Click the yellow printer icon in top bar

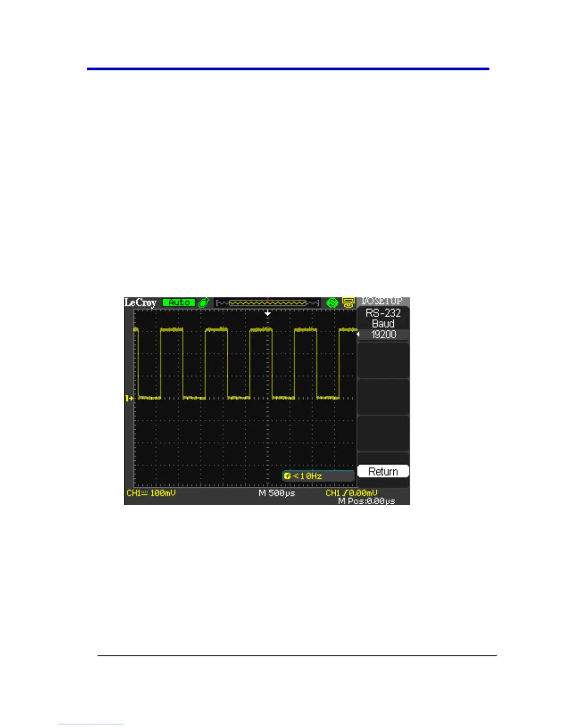(348, 303)
